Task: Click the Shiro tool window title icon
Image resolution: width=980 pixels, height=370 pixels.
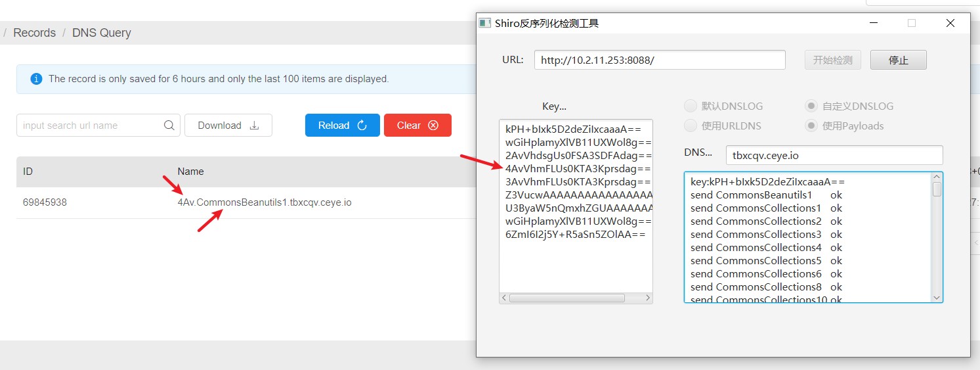Action: pyautogui.click(x=484, y=23)
